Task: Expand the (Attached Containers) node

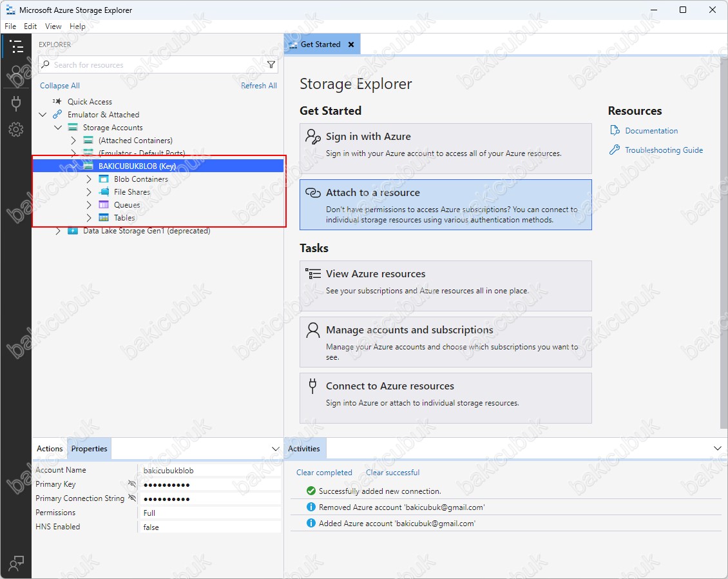Action: 73,141
